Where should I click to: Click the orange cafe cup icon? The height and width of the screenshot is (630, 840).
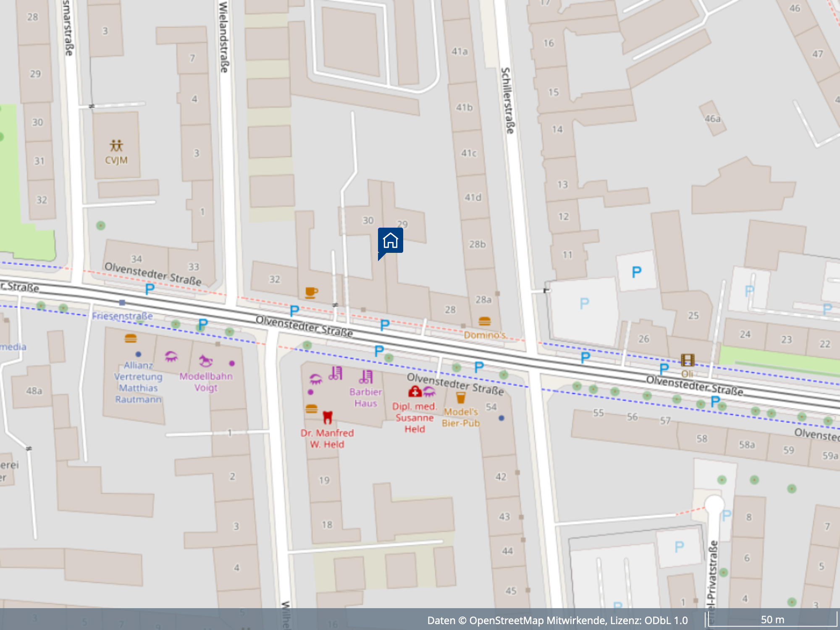[x=311, y=292]
